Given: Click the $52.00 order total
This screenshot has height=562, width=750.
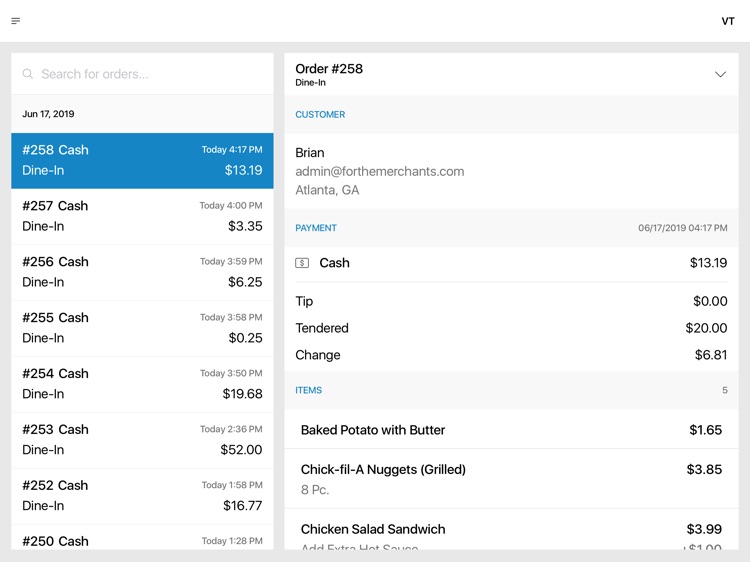Looking at the screenshot, I should click(241, 450).
